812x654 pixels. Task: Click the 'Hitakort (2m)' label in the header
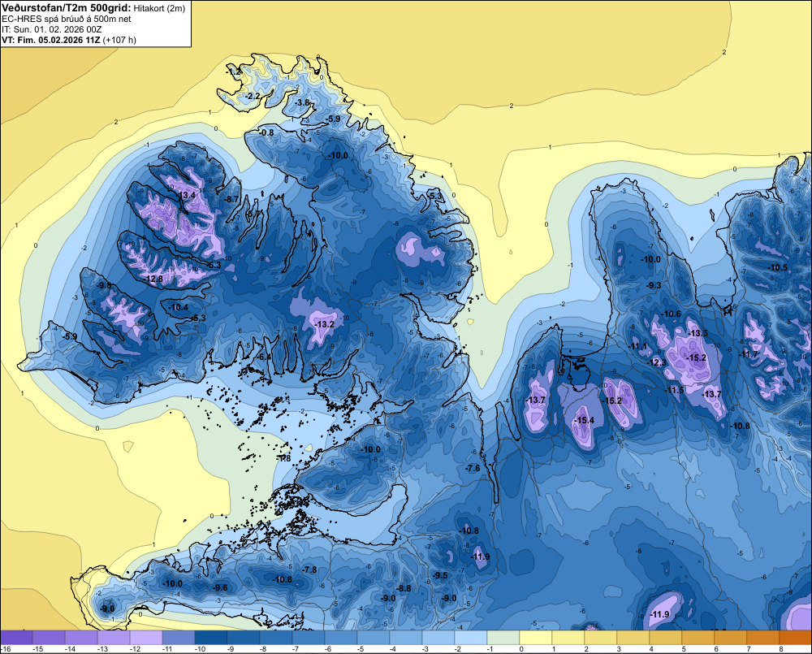[x=159, y=8]
